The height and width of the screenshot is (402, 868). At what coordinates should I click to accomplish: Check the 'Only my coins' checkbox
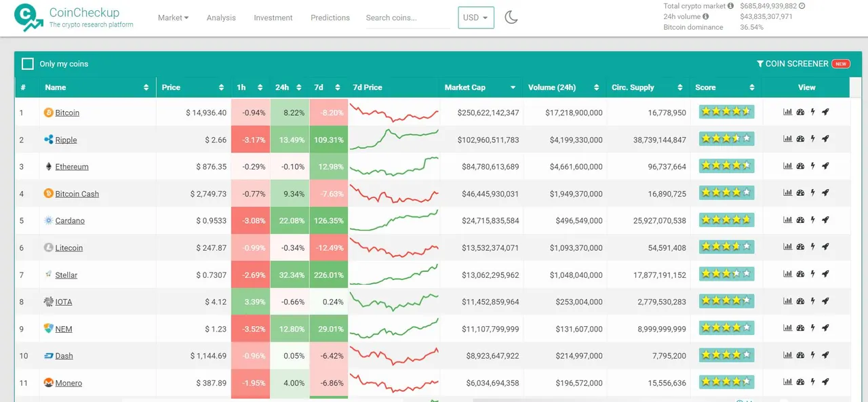28,64
